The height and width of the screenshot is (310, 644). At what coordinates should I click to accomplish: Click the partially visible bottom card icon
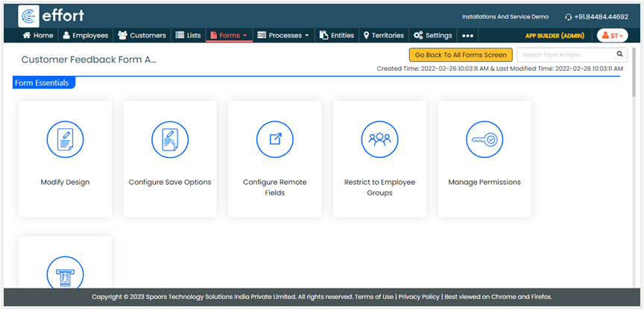[x=65, y=272]
